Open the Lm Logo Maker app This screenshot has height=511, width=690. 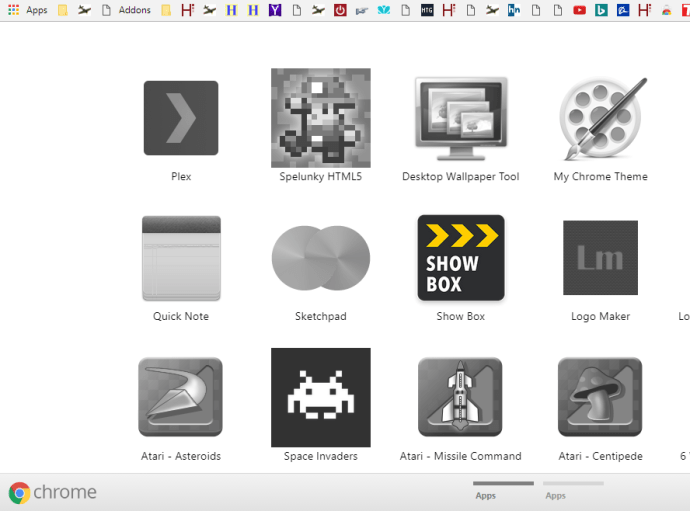tap(601, 258)
